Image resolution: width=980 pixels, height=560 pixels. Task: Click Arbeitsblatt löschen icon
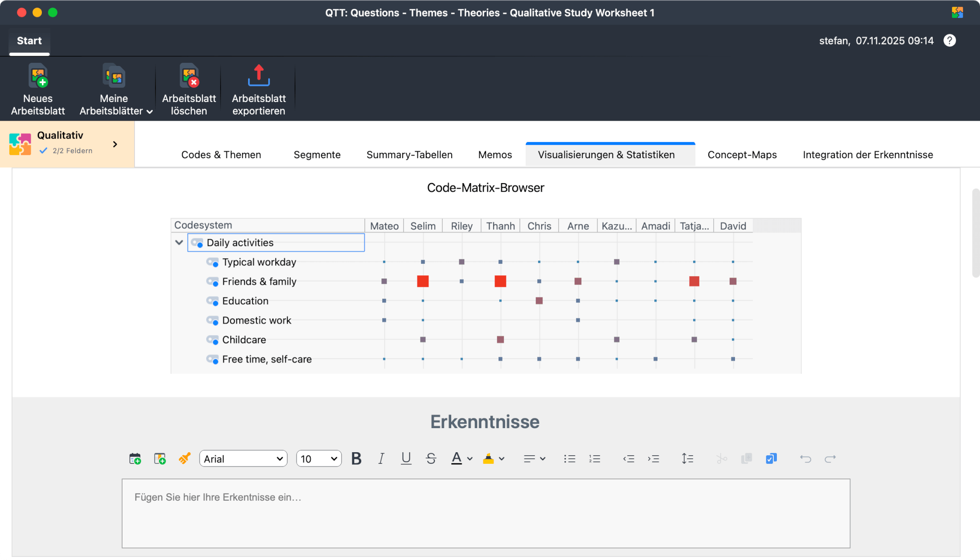tap(189, 76)
